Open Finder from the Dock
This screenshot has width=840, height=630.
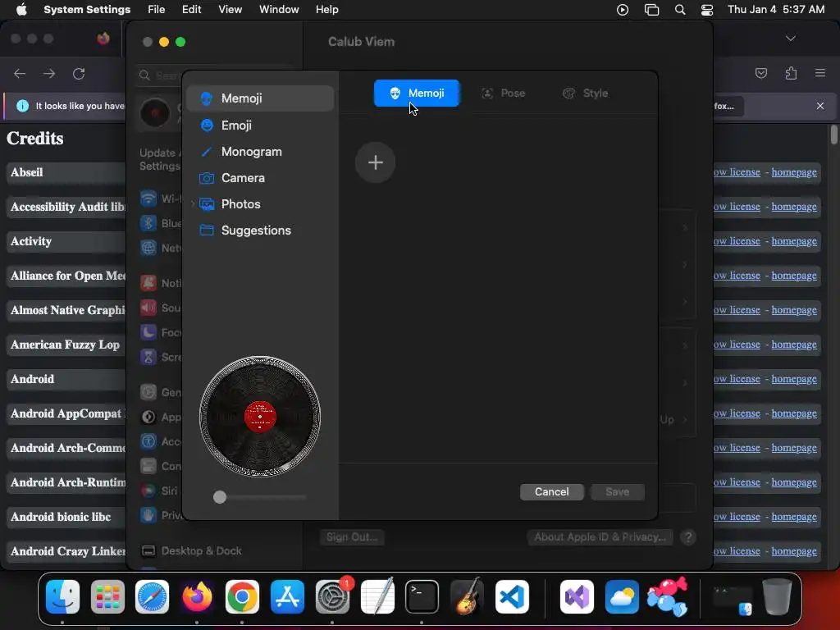point(62,596)
